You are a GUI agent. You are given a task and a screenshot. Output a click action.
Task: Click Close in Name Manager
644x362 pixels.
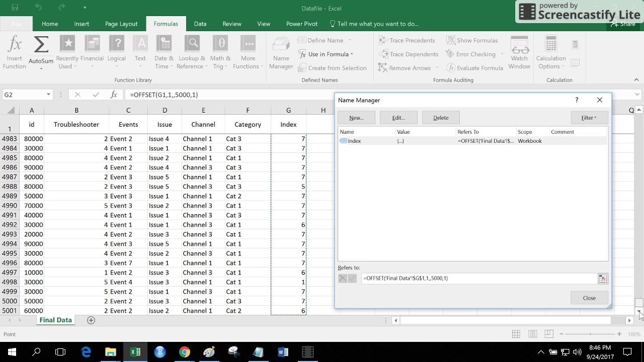pyautogui.click(x=589, y=298)
